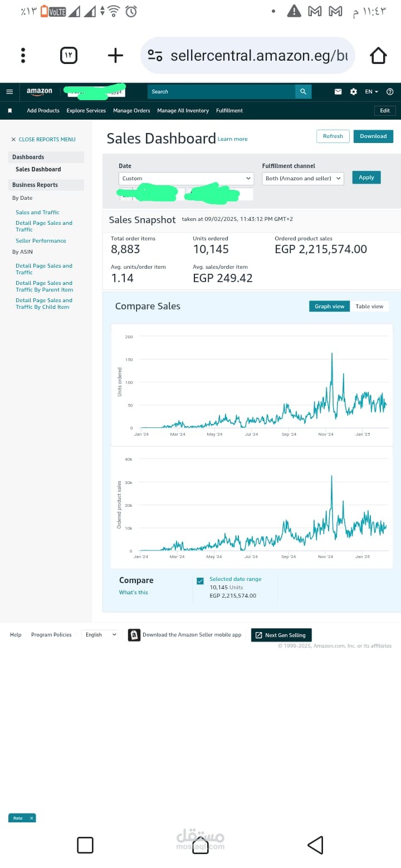Open the messages envelope icon
Screen dimensions: 401x868
tap(338, 92)
